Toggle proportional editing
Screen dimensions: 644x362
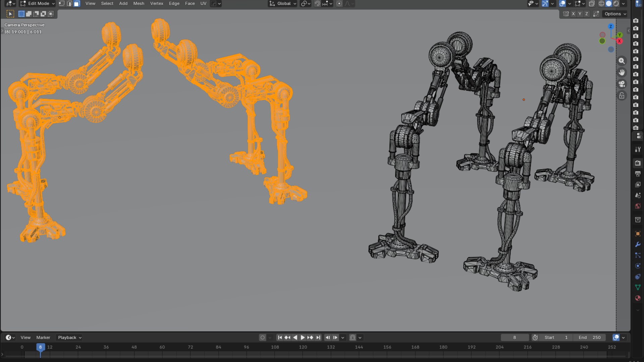click(339, 4)
